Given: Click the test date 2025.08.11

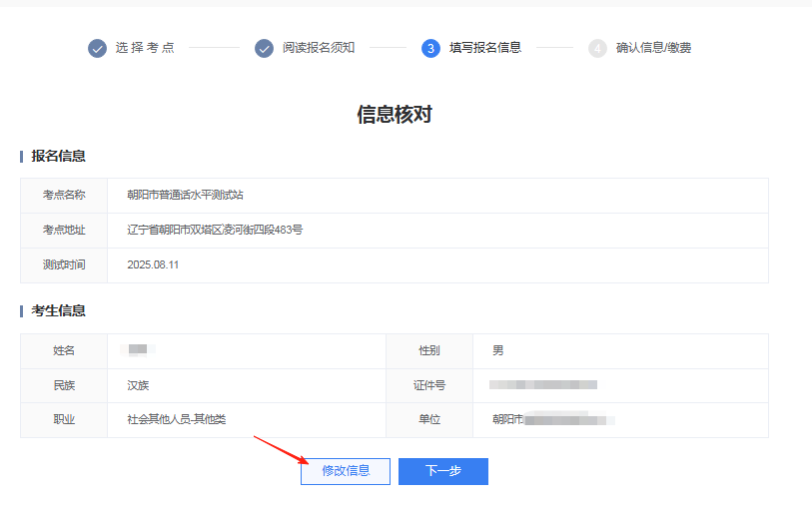Looking at the screenshot, I should coord(153,265).
